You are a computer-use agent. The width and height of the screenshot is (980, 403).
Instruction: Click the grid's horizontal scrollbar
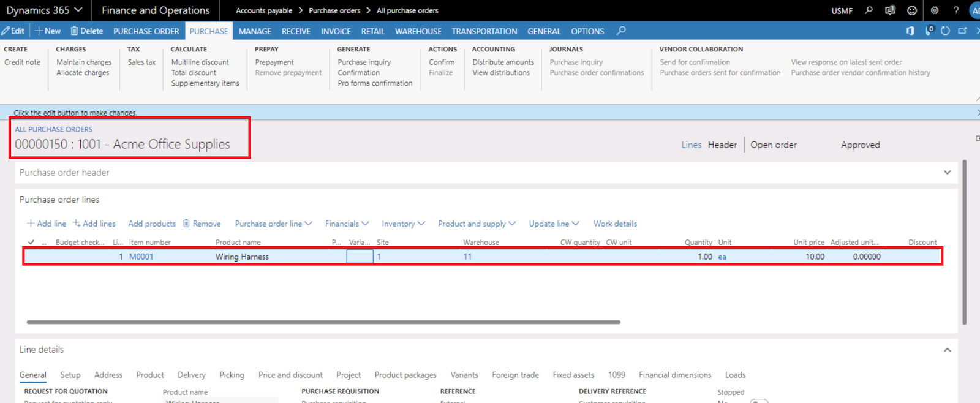[x=323, y=322]
